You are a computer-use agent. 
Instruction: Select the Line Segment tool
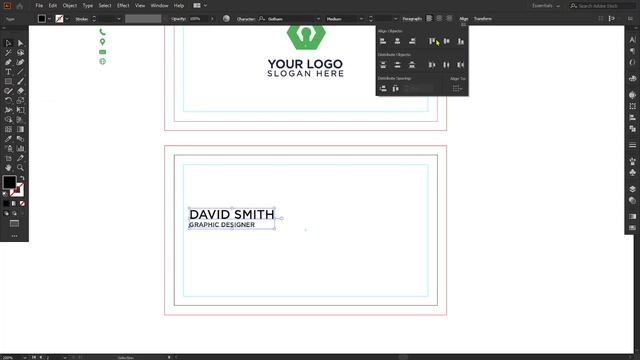point(20,72)
